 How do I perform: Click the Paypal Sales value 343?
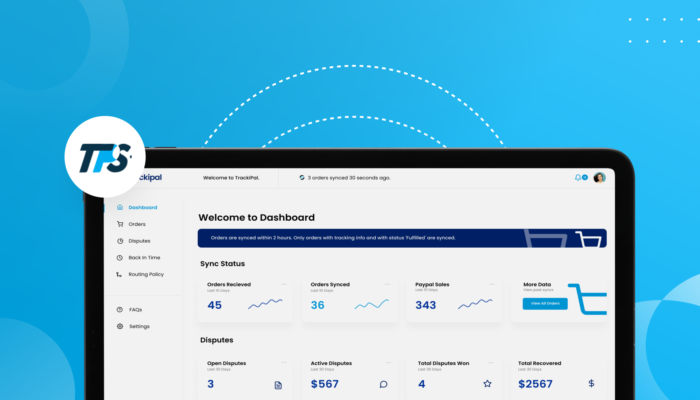tap(425, 305)
